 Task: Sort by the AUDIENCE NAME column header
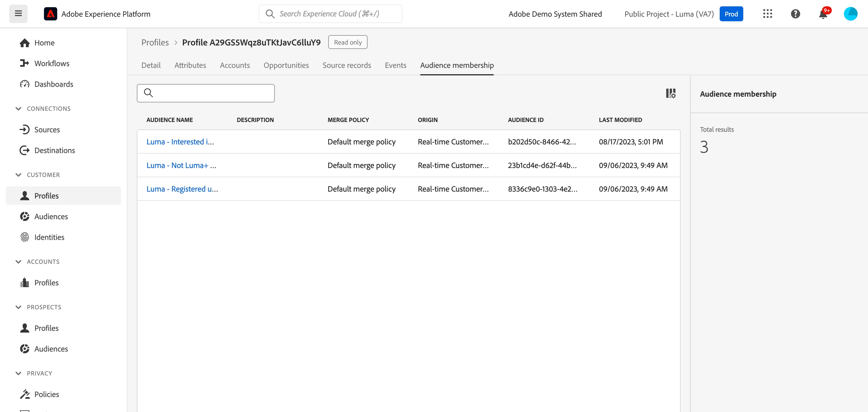(170, 120)
